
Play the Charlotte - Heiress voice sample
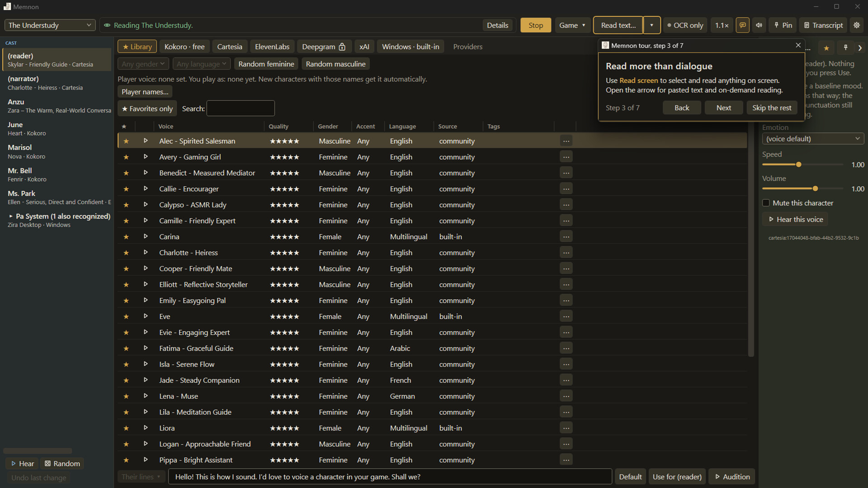[x=146, y=253]
